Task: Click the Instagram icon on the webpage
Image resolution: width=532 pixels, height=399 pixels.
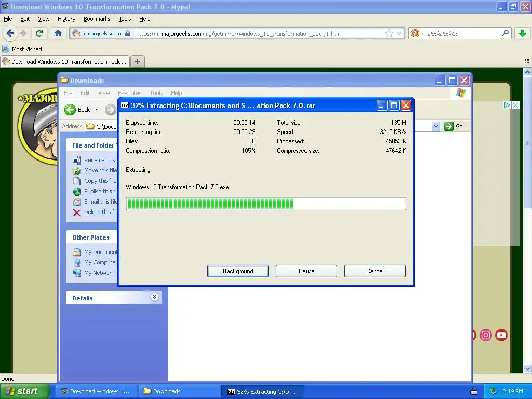Action: pyautogui.click(x=486, y=335)
